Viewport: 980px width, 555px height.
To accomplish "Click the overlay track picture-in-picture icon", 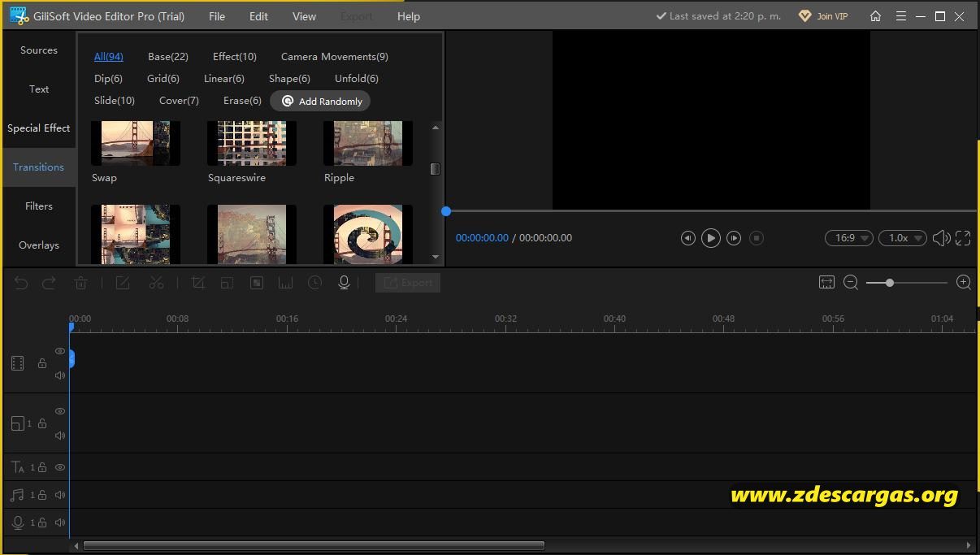I will click(x=18, y=423).
